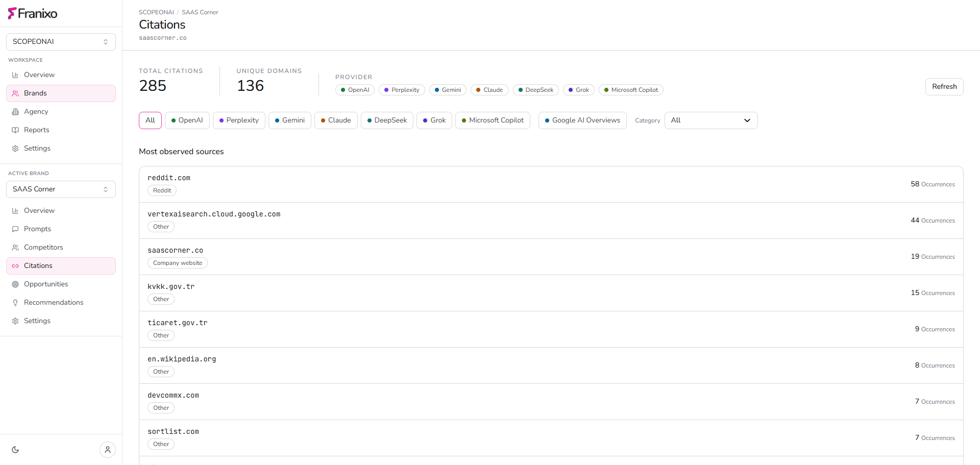Click the Microsoft Copilot provider chip

tap(631, 90)
